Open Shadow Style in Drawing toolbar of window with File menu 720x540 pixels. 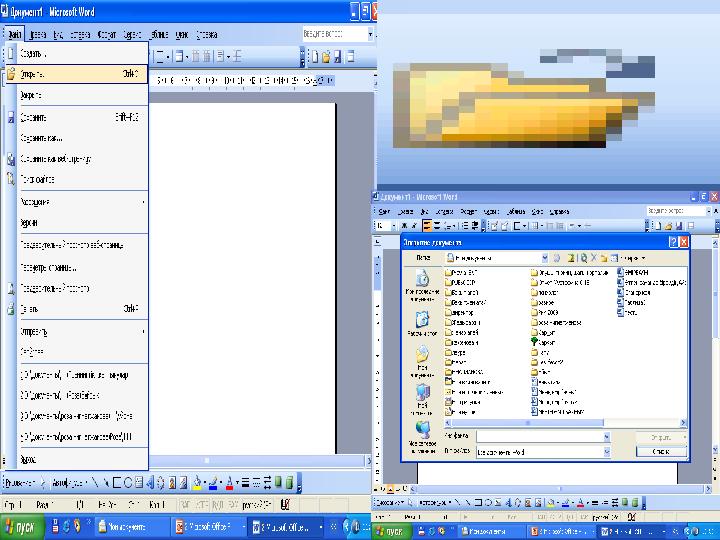pyautogui.click(x=278, y=483)
